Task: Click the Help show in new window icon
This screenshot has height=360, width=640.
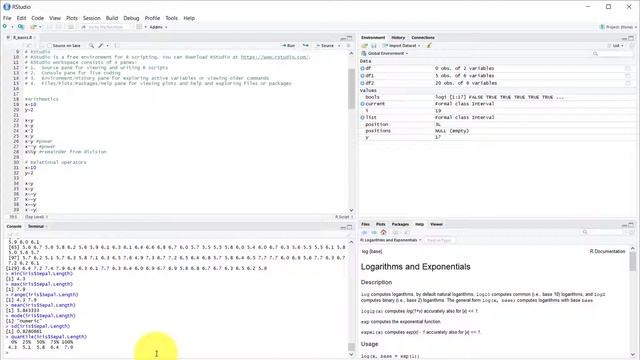Action: coord(407,233)
